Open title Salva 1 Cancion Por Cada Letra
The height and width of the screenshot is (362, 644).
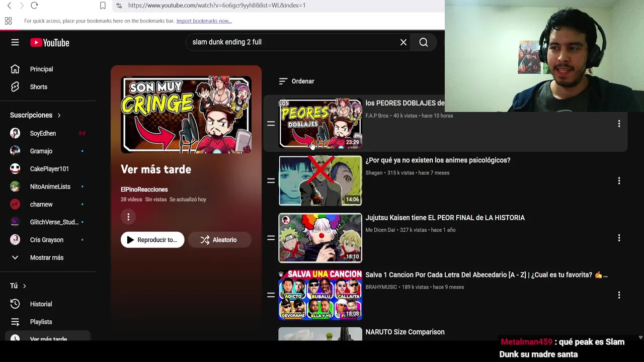[x=487, y=275]
